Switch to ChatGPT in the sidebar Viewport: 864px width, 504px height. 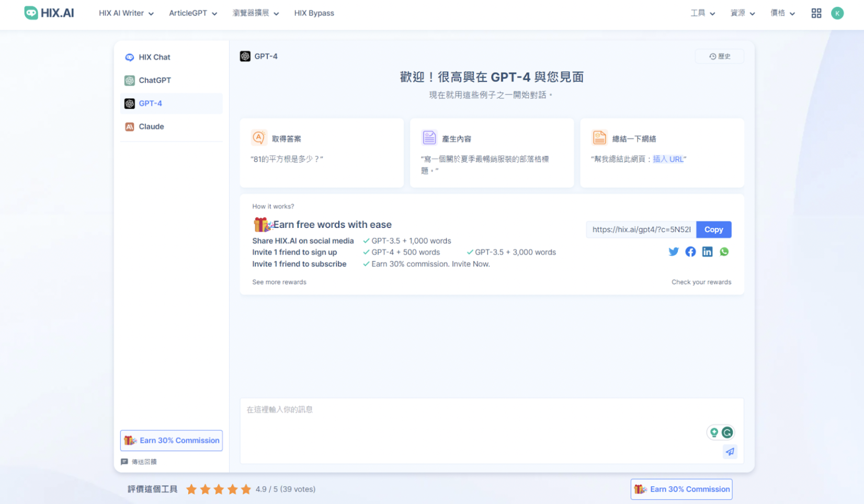point(172,81)
